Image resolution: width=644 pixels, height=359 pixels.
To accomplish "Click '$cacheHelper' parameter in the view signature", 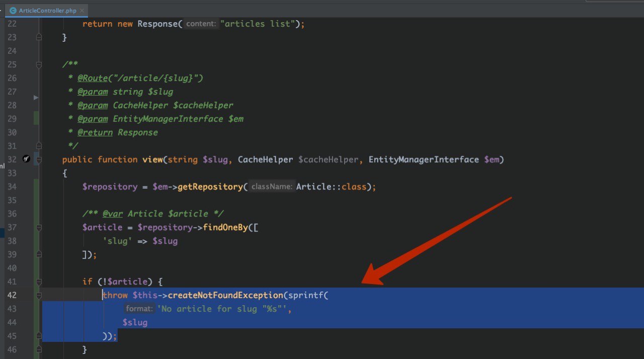I will click(x=328, y=160).
